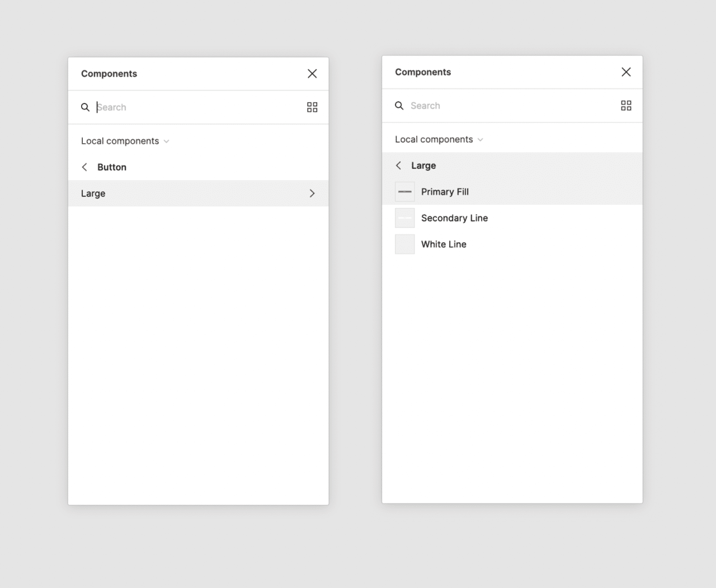Expand Large folder via right chevron
The height and width of the screenshot is (588, 716).
coord(312,194)
